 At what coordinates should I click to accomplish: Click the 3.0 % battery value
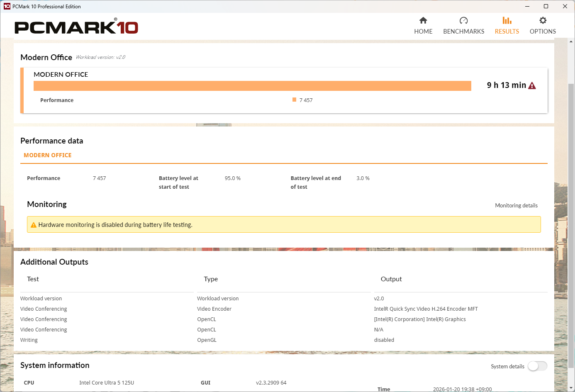click(363, 178)
